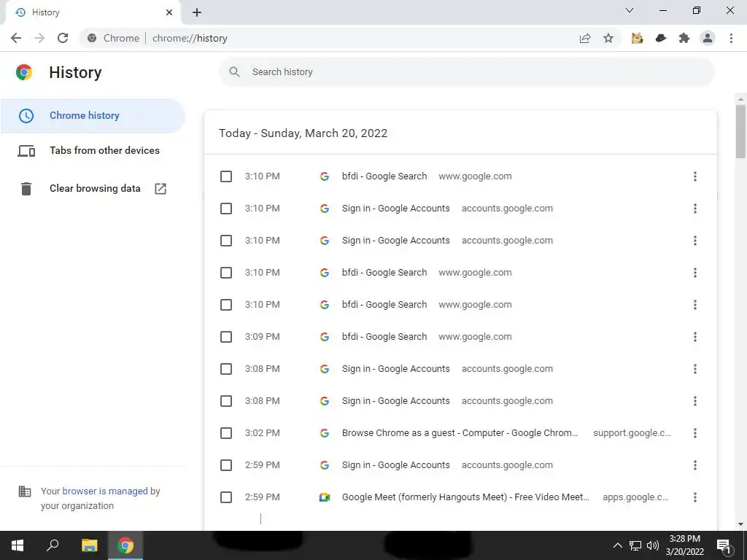Open the Browse Chrome as a guest link

[460, 433]
